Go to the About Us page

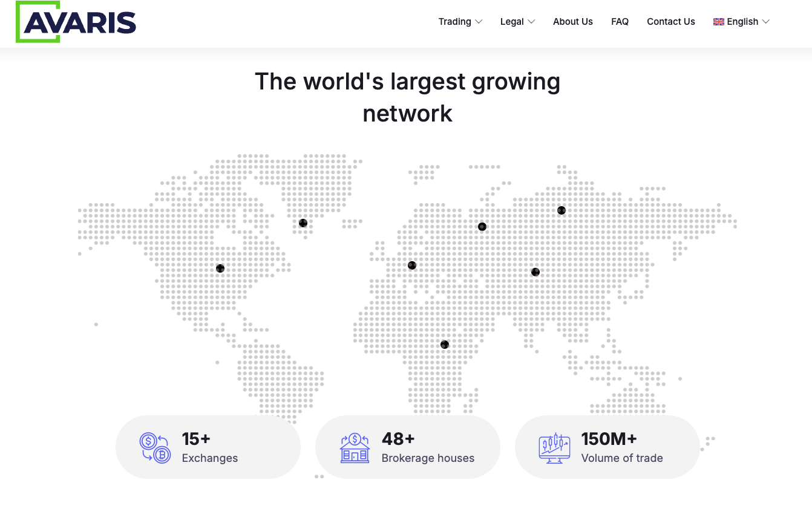coord(573,22)
